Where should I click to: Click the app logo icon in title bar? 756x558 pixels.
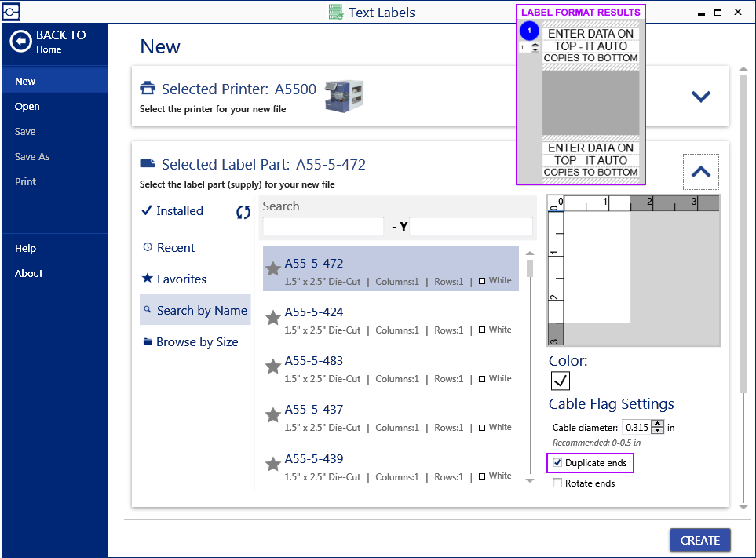click(x=12, y=12)
